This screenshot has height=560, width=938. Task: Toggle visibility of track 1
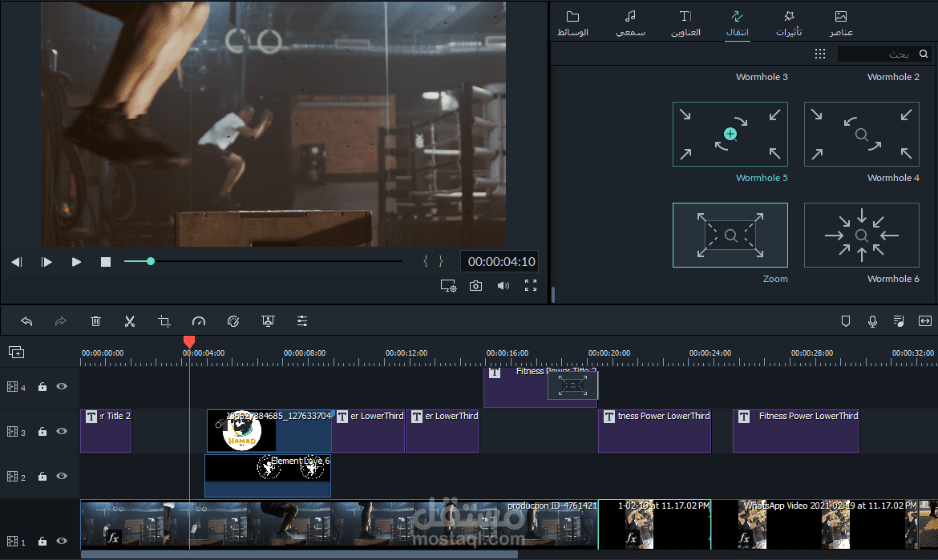[62, 540]
